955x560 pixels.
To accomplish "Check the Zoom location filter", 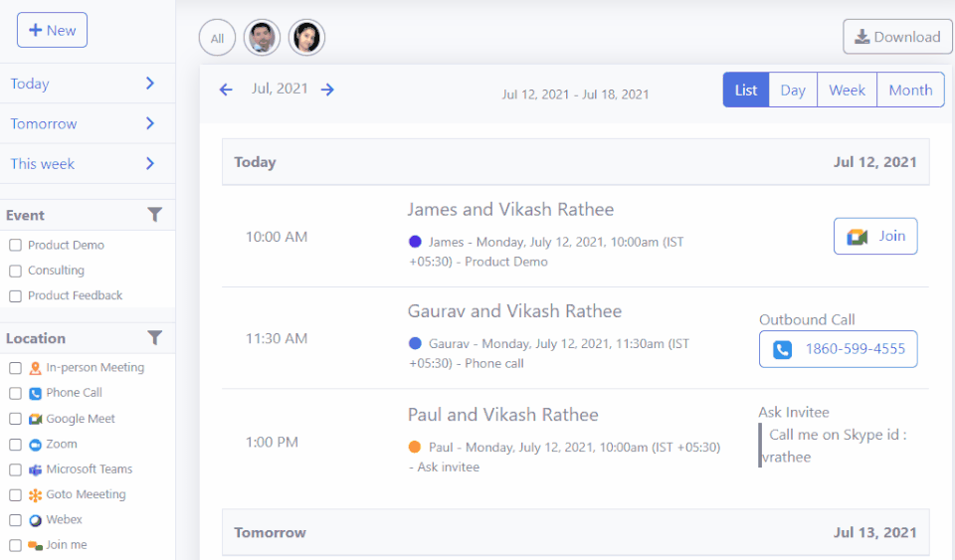I will coord(15,445).
